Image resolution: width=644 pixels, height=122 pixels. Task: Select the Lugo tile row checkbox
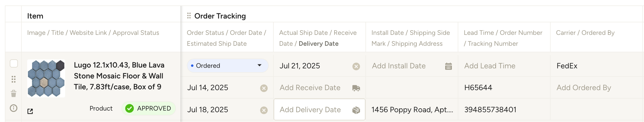click(x=14, y=63)
